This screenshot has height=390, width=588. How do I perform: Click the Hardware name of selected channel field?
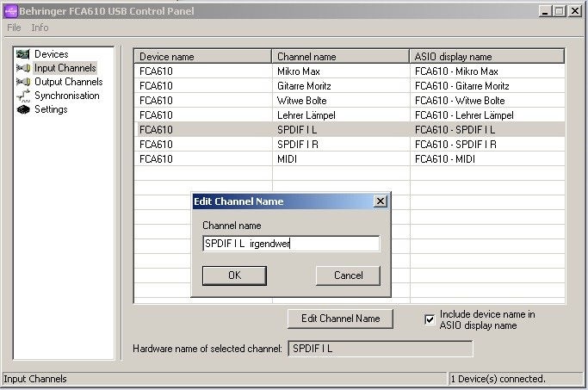coord(381,349)
